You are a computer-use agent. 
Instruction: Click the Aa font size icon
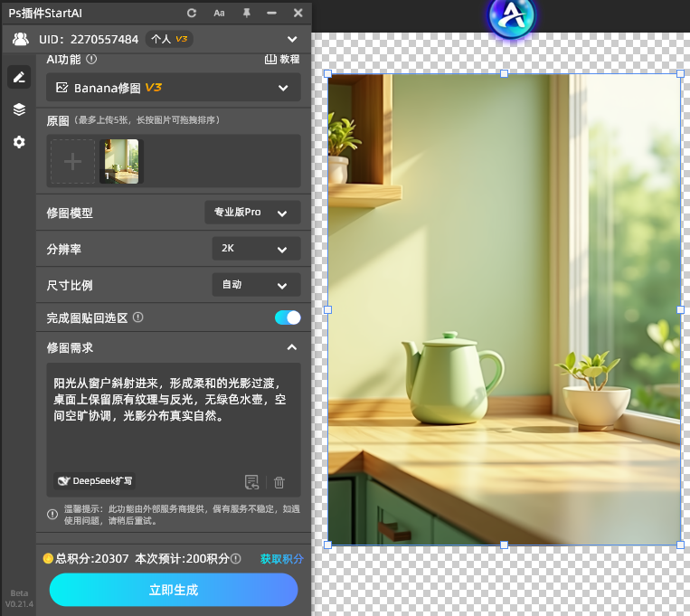click(x=219, y=14)
